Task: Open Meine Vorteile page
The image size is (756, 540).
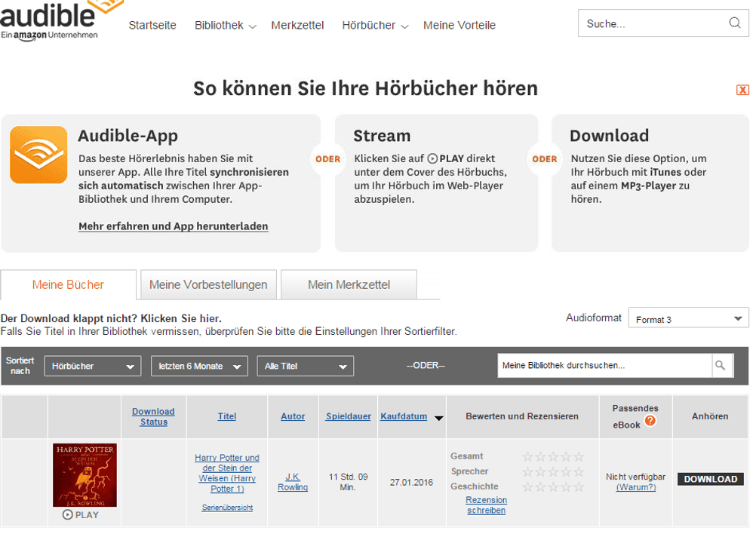Action: point(459,25)
